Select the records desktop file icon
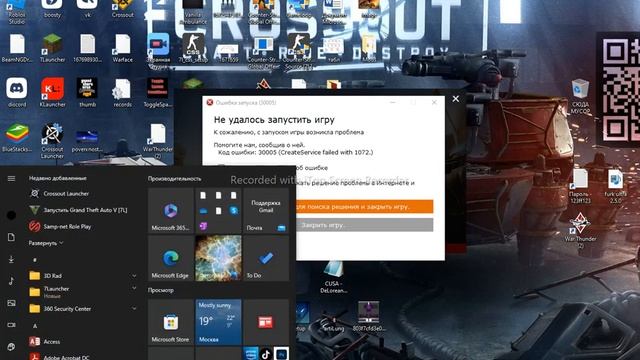The height and width of the screenshot is (360, 640). [122, 92]
